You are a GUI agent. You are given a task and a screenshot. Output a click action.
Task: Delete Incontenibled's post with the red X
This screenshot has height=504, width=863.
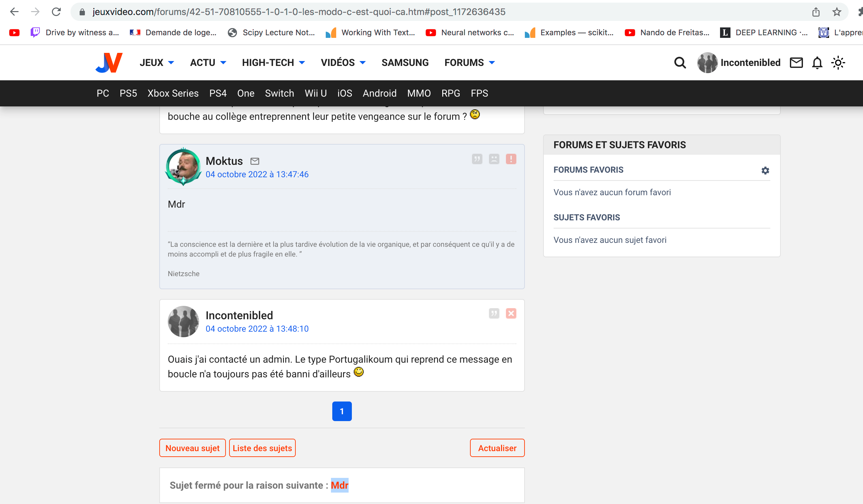point(510,314)
